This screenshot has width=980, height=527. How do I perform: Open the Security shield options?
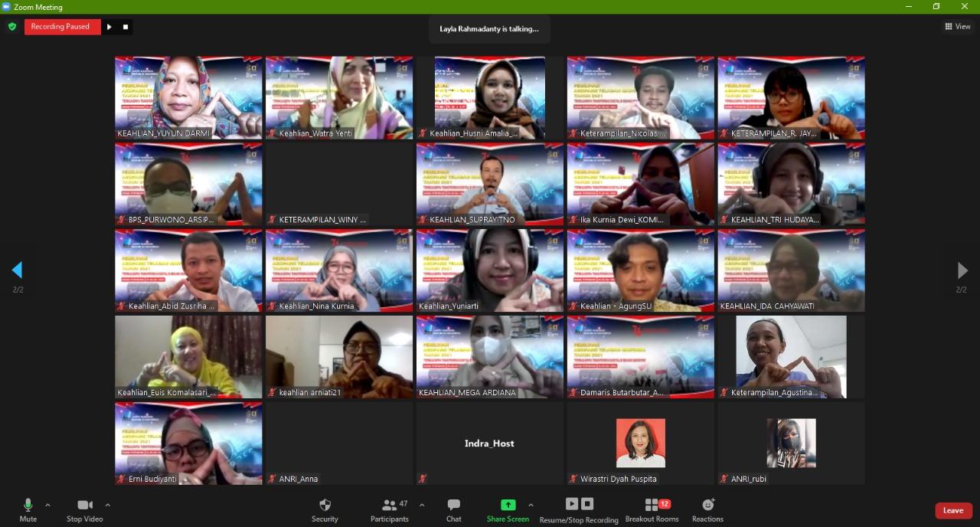(325, 509)
